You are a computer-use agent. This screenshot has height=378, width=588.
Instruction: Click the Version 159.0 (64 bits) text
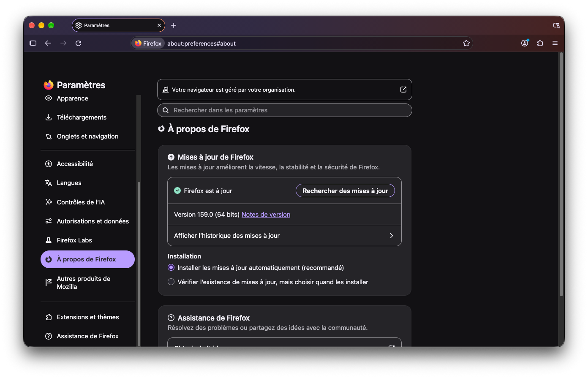click(x=207, y=215)
